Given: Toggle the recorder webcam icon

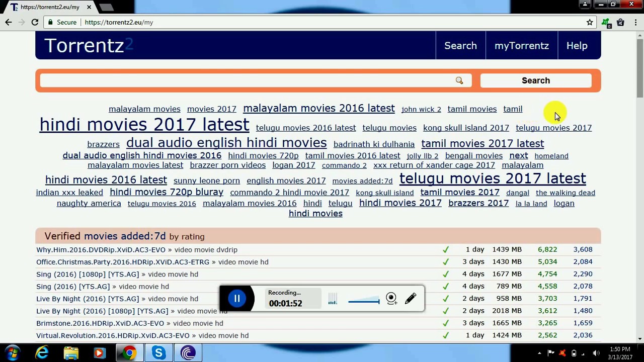Looking at the screenshot, I should click(391, 299).
